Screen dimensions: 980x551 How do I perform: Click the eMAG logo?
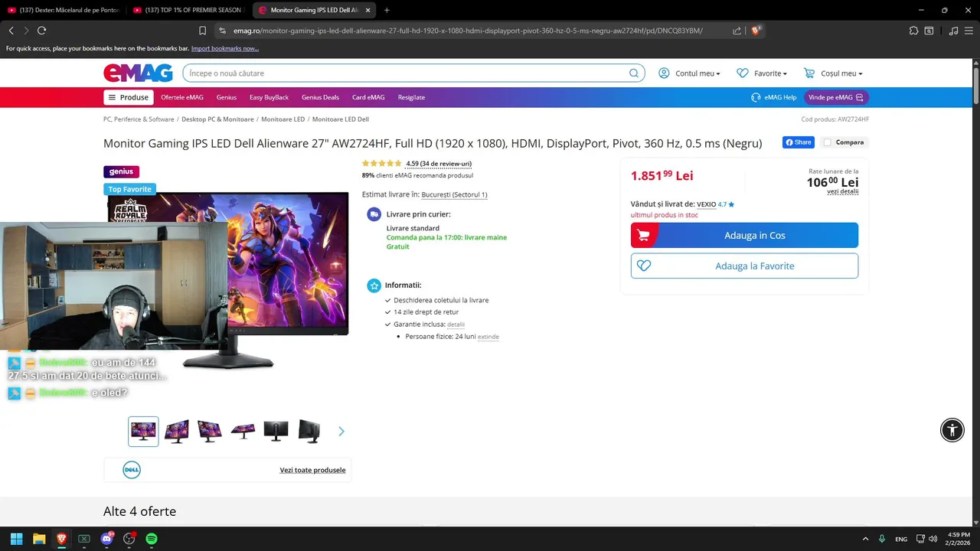(138, 73)
